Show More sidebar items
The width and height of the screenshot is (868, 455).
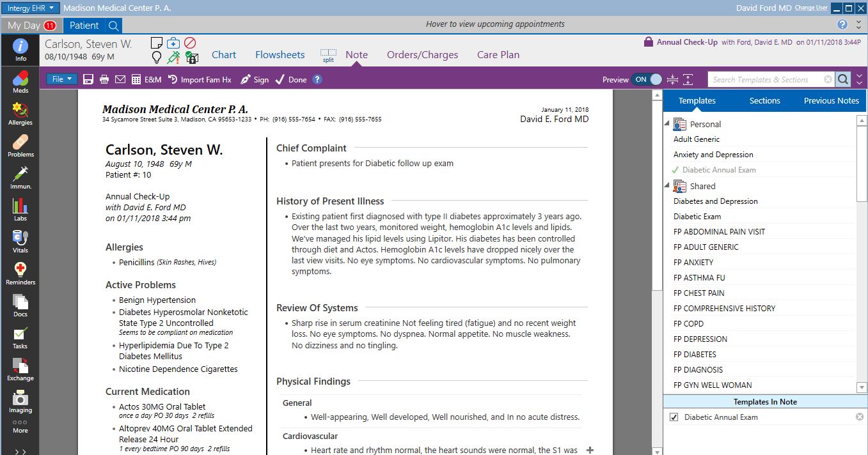[x=20, y=426]
